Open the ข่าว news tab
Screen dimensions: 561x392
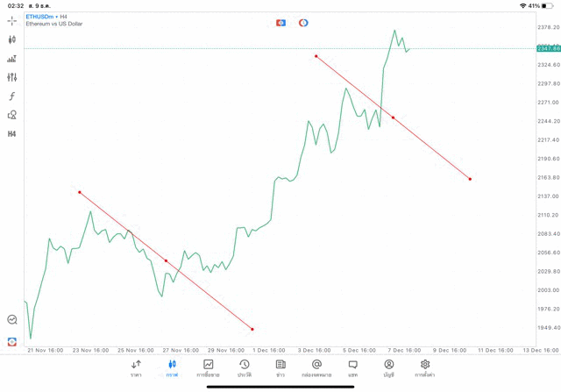click(x=280, y=367)
